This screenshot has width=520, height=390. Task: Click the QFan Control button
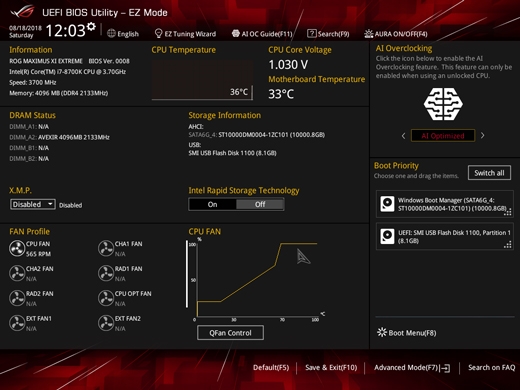click(x=230, y=333)
